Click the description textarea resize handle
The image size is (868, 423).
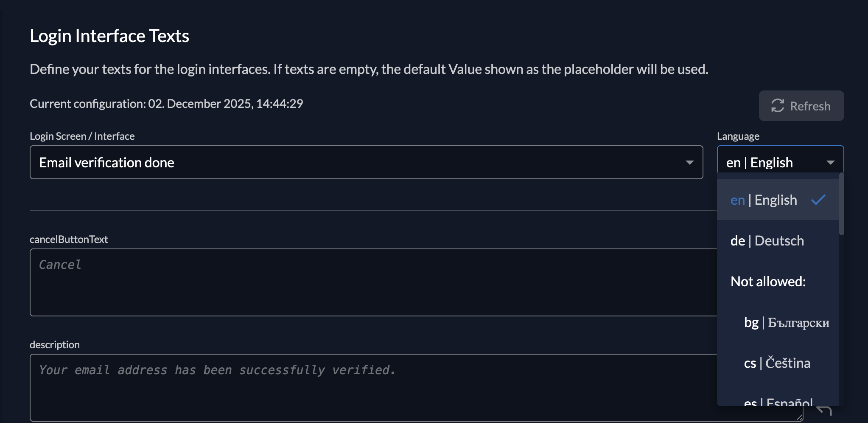coord(799,417)
